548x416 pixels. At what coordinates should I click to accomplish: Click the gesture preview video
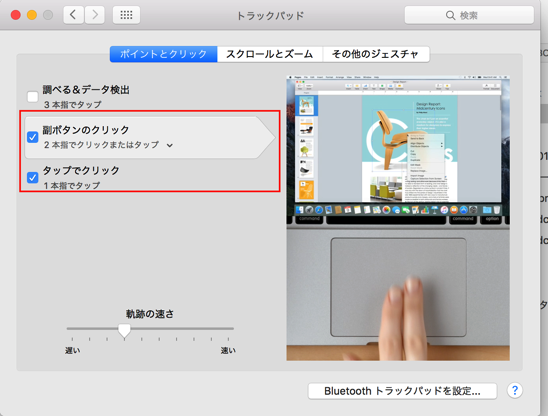coord(398,218)
